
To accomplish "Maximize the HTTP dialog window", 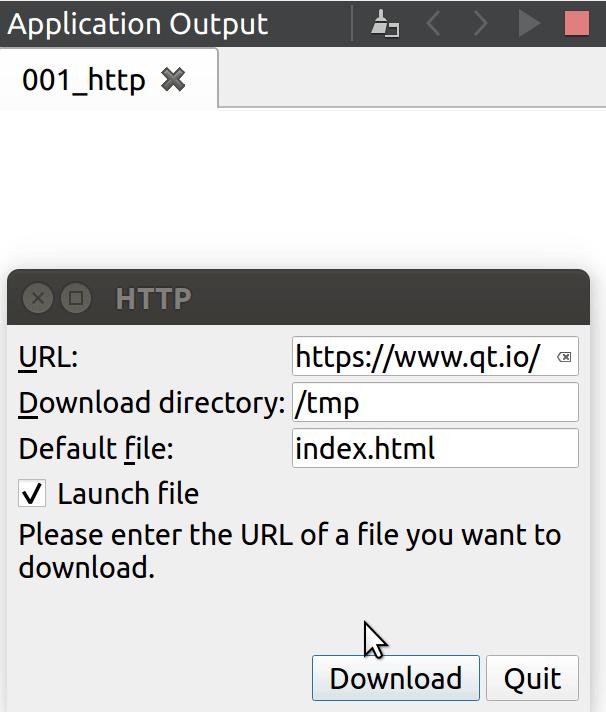I will tap(76, 298).
